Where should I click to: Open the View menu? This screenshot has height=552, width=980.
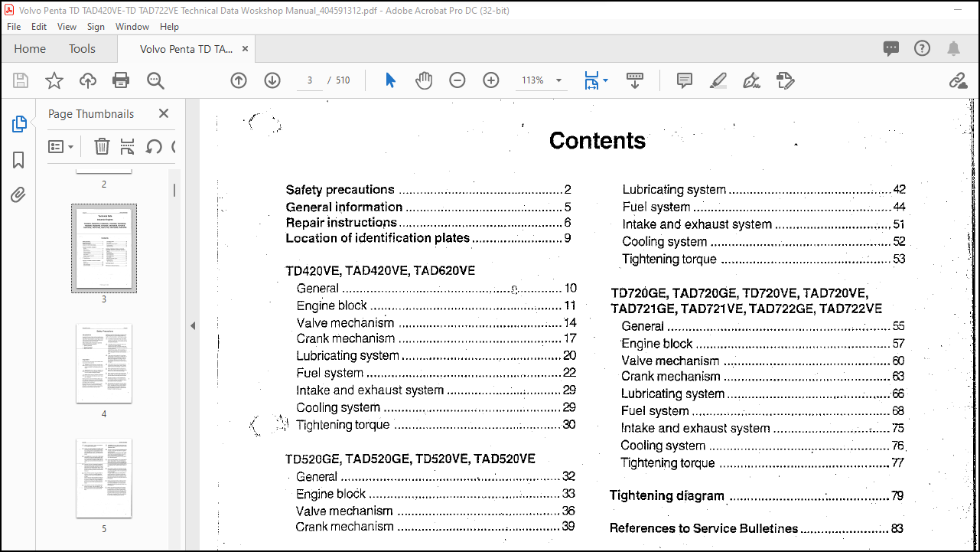click(67, 26)
